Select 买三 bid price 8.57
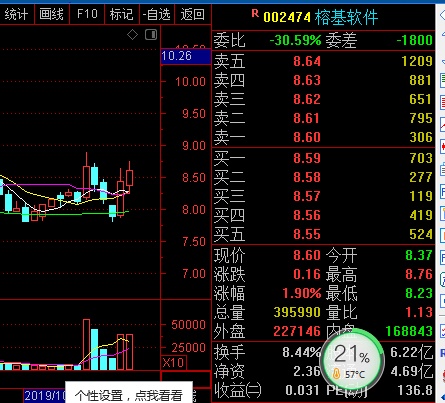445x403 pixels. (307, 196)
